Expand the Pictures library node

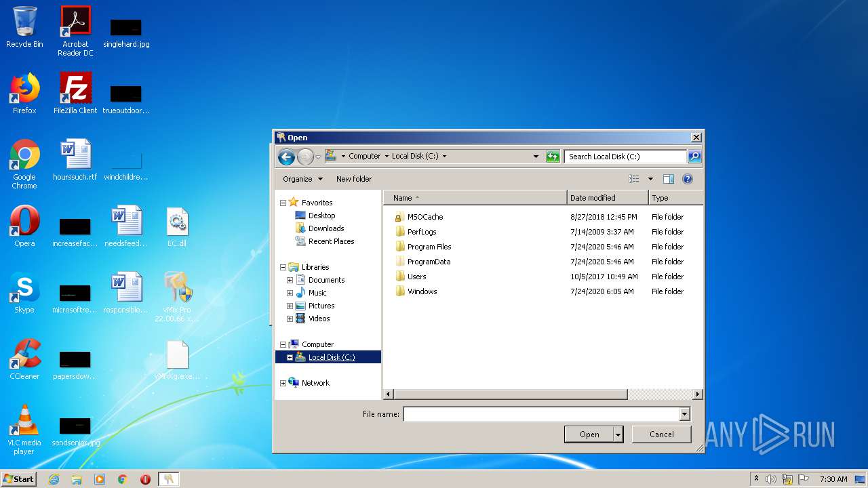point(290,306)
